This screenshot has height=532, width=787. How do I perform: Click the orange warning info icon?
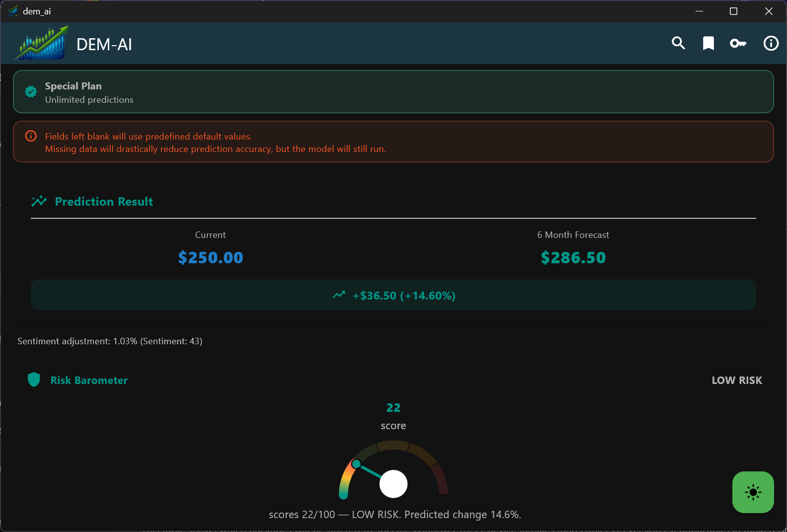pos(31,136)
